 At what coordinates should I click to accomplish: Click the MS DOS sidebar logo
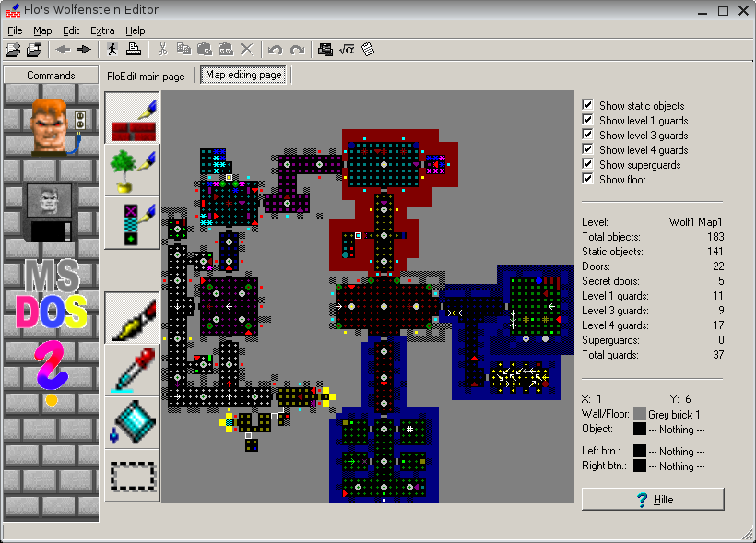pos(52,294)
